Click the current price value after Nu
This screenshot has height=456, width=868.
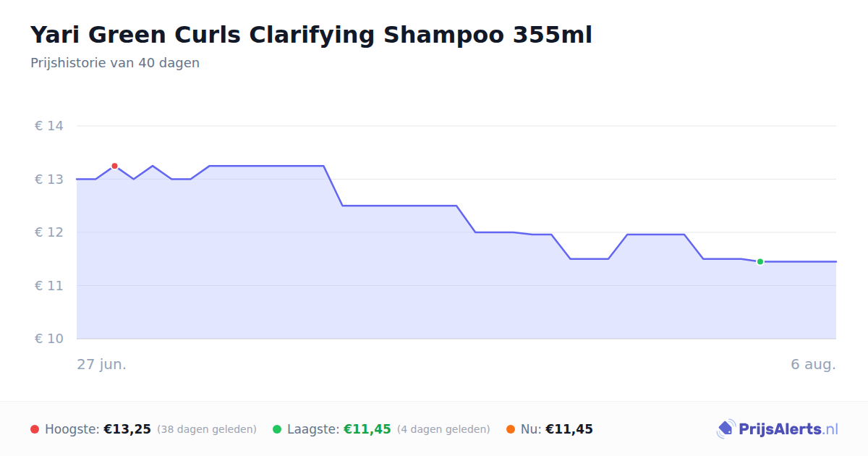(569, 429)
